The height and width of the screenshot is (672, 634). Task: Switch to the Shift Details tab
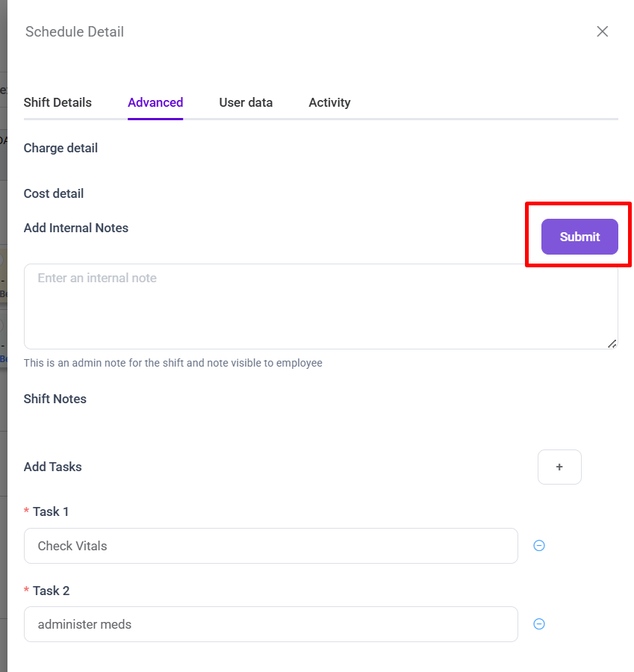(58, 102)
